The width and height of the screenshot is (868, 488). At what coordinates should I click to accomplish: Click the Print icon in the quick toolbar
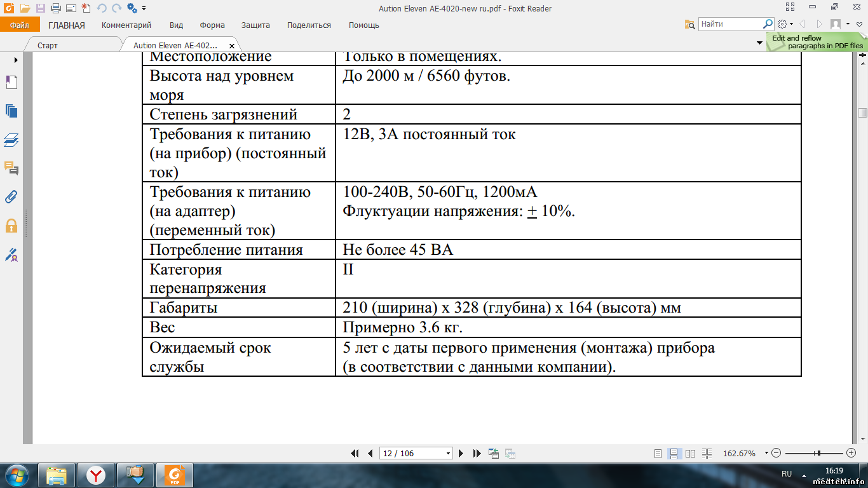55,8
